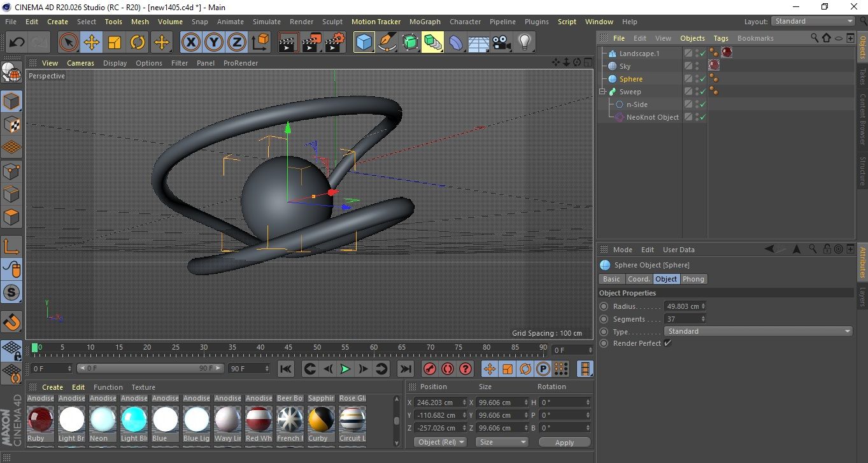Click the Undo arrow icon

click(x=17, y=43)
